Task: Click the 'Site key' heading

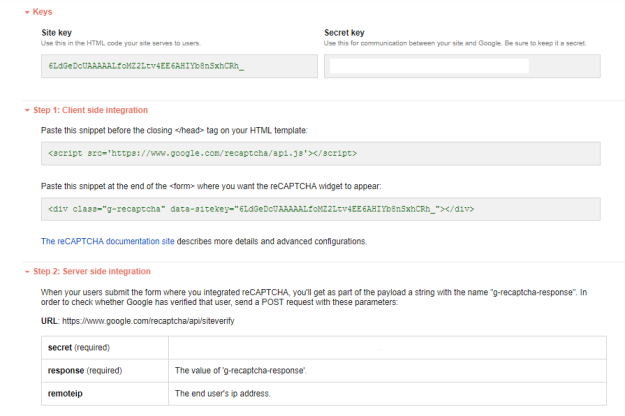Action: point(57,33)
